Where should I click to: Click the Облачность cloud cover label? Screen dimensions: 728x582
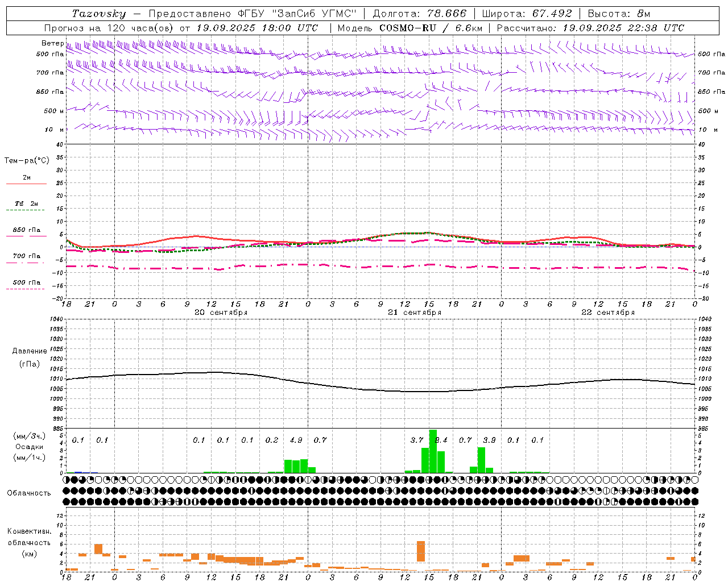click(29, 493)
